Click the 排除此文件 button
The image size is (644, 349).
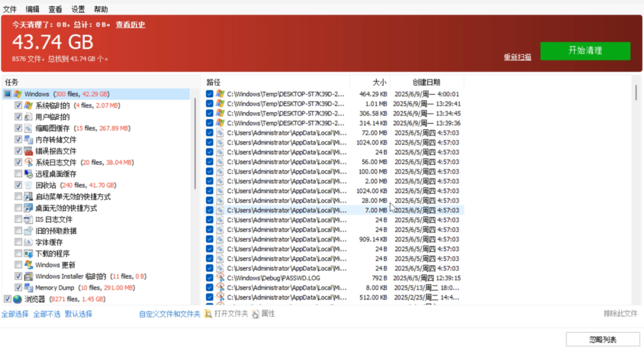[x=620, y=314]
